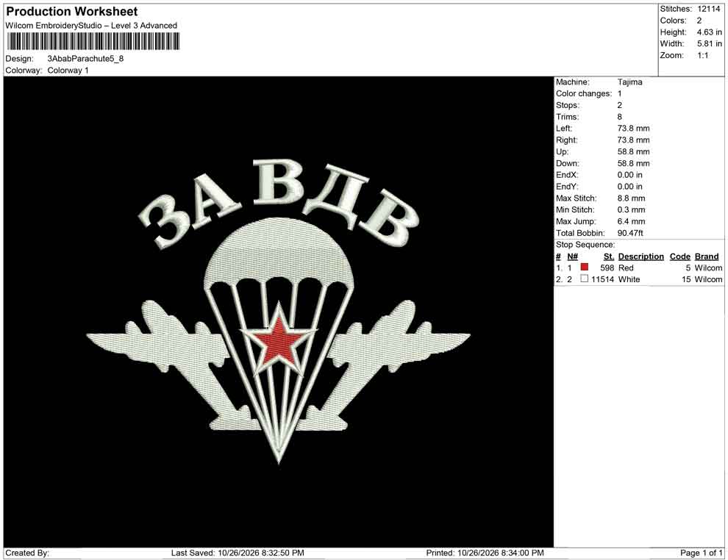Click the 'Colorway 1' value
This screenshot has height=560, width=728.
[68, 71]
